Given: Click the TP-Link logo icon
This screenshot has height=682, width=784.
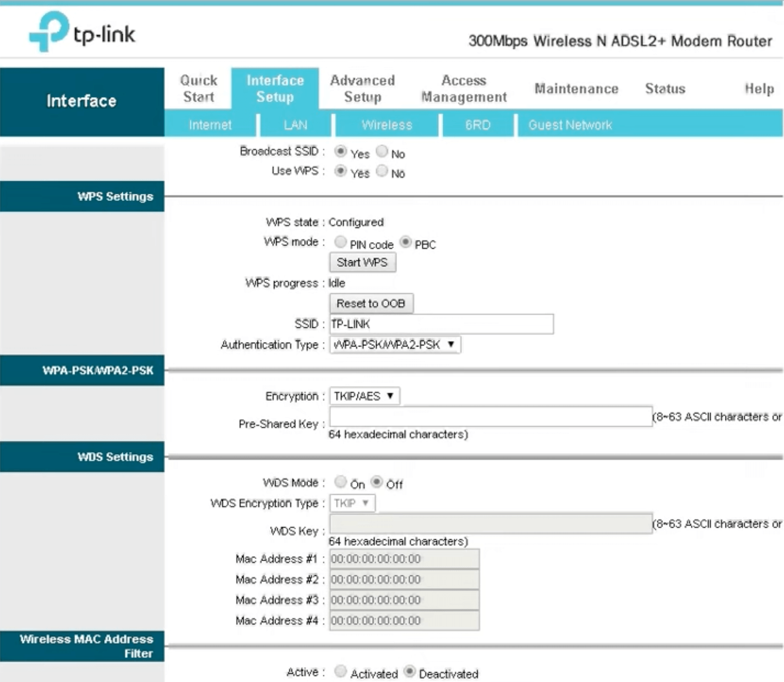Looking at the screenshot, I should click(x=49, y=31).
